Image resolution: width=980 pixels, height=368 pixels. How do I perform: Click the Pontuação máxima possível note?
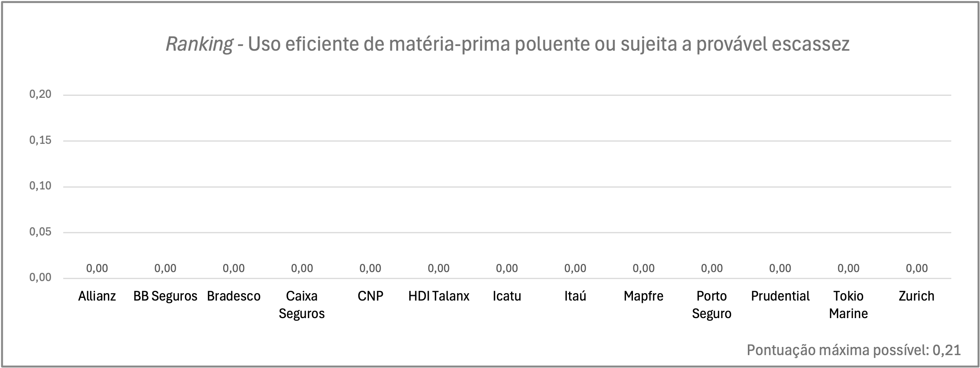click(x=854, y=350)
